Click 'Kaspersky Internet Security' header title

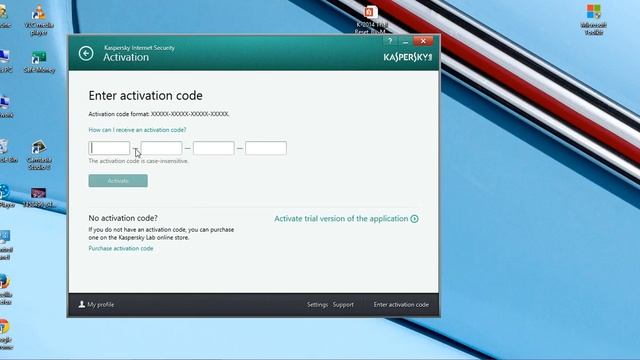coord(139,48)
